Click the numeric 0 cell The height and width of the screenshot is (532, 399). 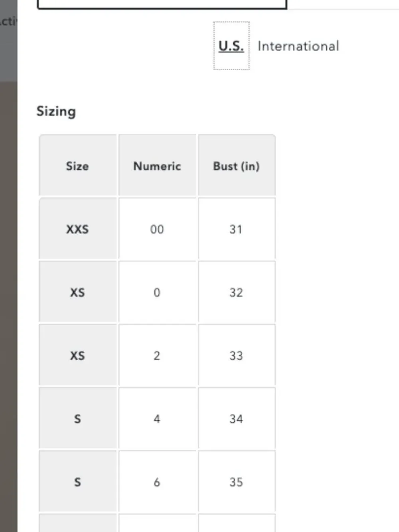click(x=157, y=292)
